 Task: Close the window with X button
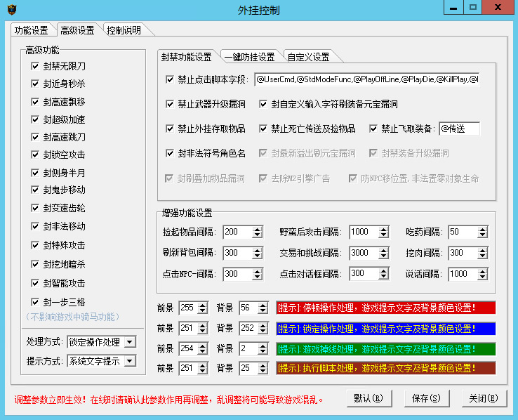(x=498, y=7)
